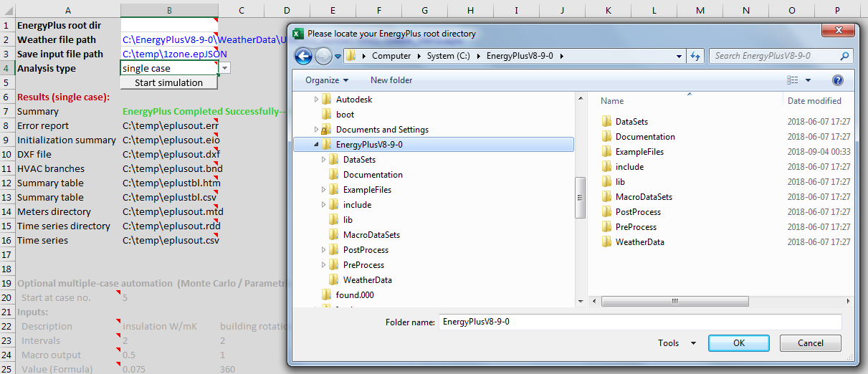This screenshot has height=374, width=868.
Task: Select MacroDataSets folder in tree
Action: coord(371,235)
